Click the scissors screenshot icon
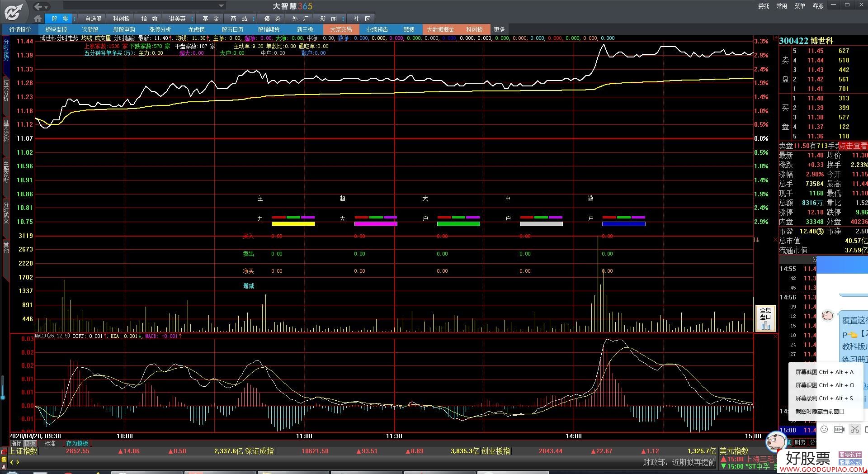The width and height of the screenshot is (868, 474). coord(854,429)
